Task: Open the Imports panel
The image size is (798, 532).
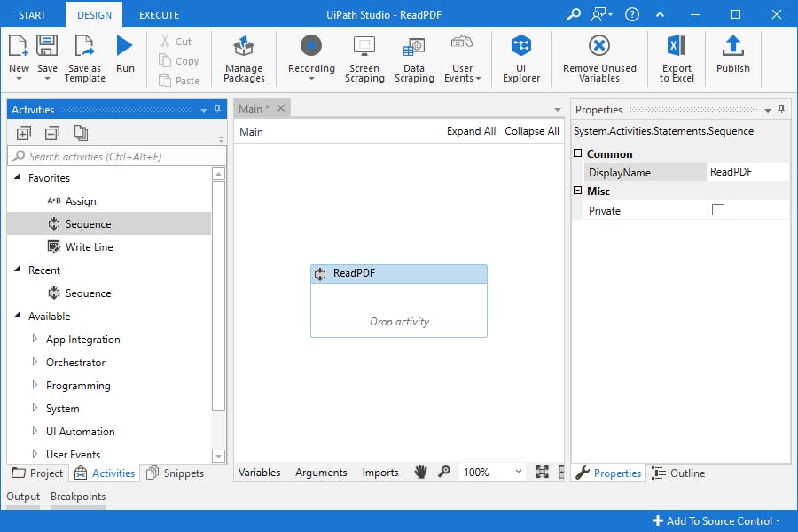Action: pos(380,472)
